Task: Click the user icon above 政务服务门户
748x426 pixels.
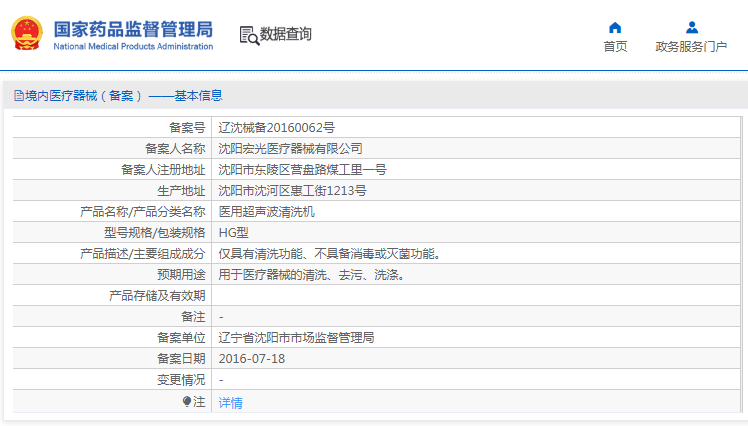Action: (x=692, y=28)
